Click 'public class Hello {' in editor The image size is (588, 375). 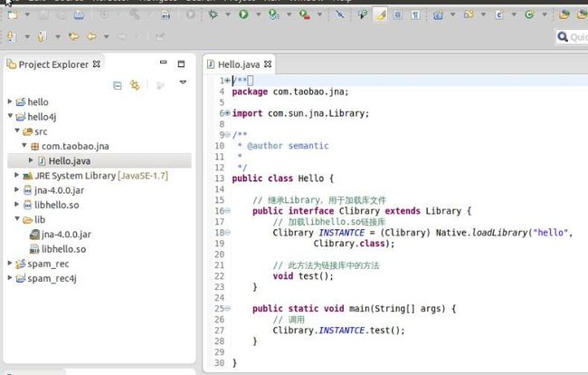point(282,178)
